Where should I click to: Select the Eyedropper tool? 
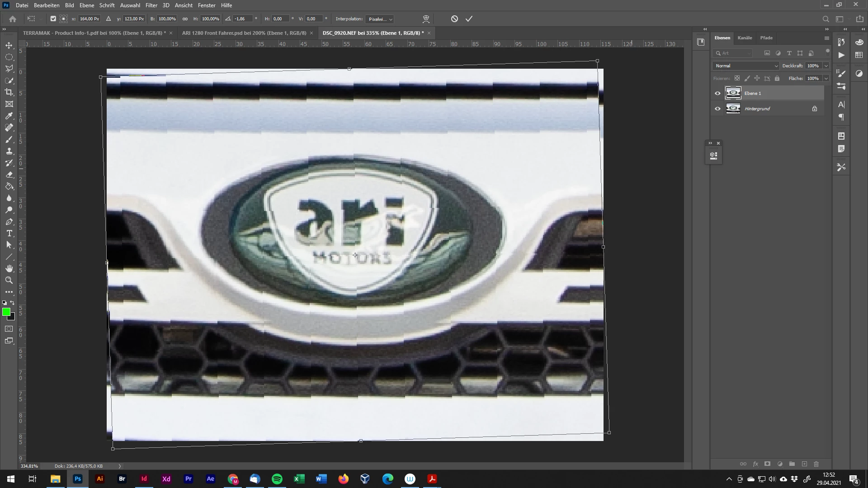click(9, 116)
